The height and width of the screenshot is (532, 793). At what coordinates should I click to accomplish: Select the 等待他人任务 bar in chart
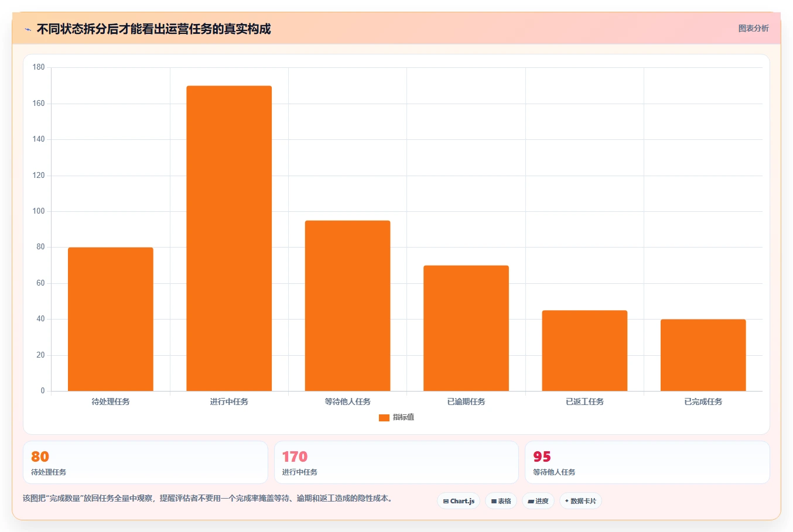pyautogui.click(x=347, y=306)
